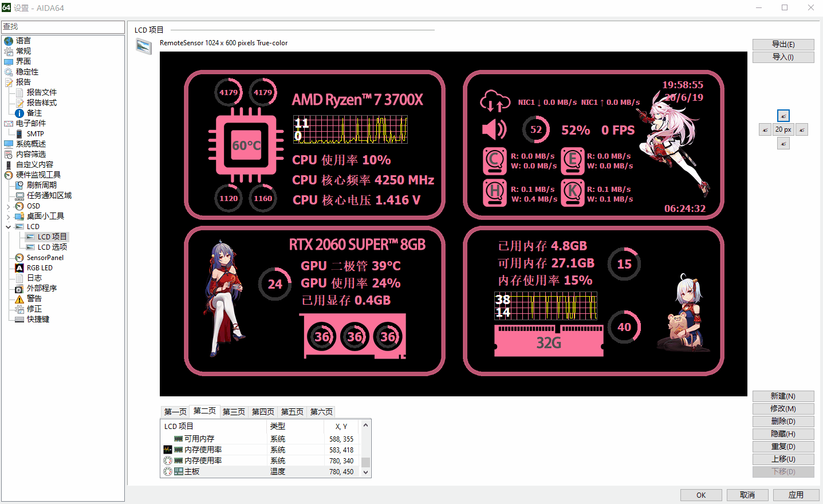Viewport: 823px width, 504px height.
Task: Click the 导出(E) button
Action: click(783, 45)
